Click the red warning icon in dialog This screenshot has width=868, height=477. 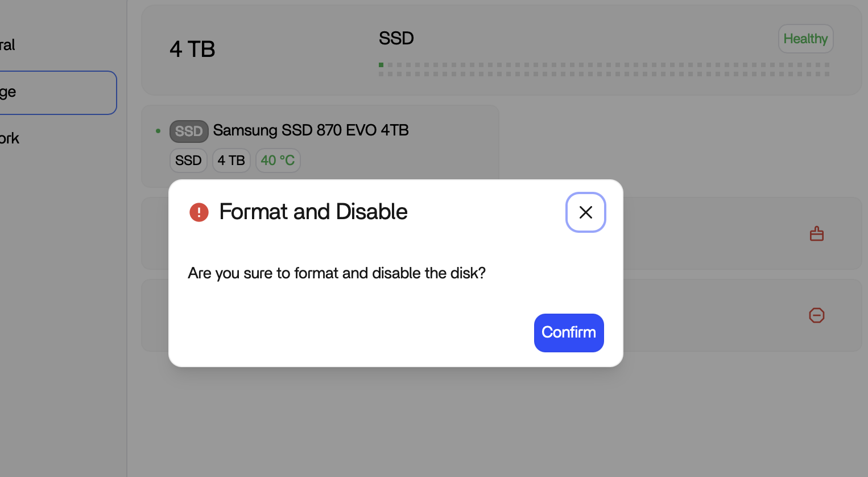pyautogui.click(x=199, y=212)
